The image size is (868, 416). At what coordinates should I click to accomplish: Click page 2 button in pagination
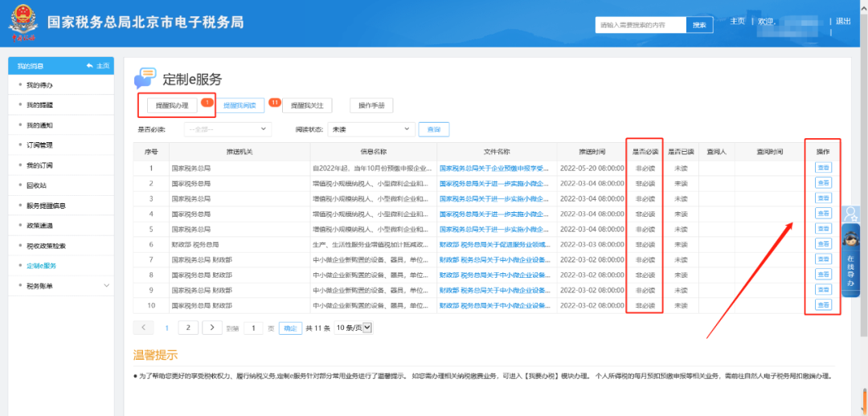click(x=188, y=328)
